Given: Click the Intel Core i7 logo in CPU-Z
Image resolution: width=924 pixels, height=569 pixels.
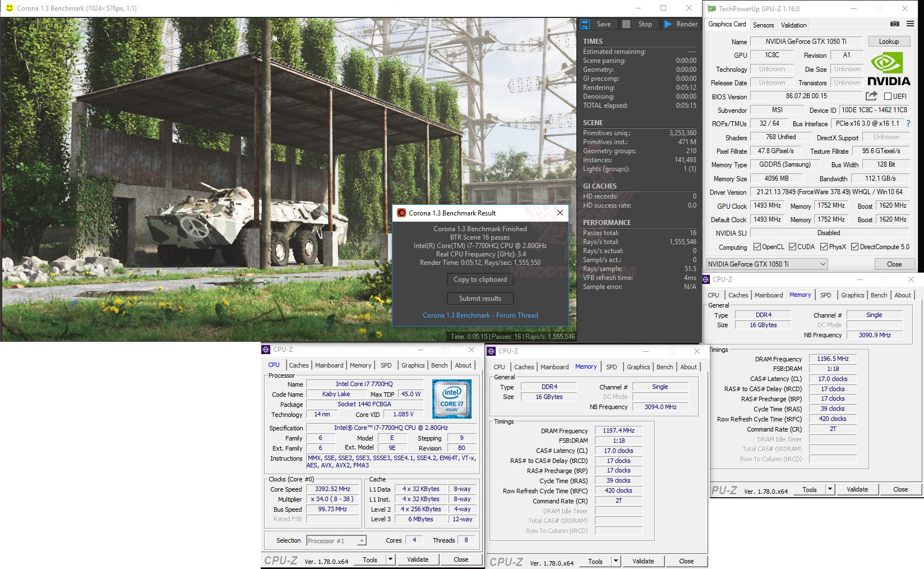Looking at the screenshot, I should tap(452, 399).
